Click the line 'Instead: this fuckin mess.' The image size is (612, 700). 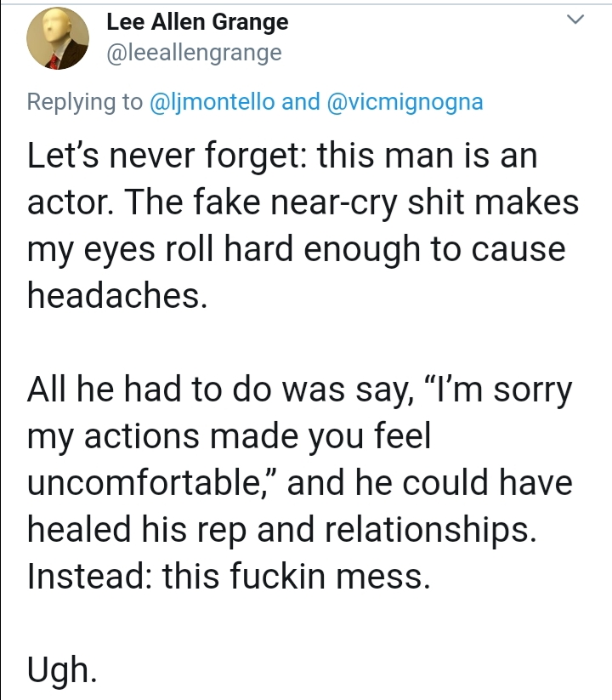pyautogui.click(x=229, y=576)
